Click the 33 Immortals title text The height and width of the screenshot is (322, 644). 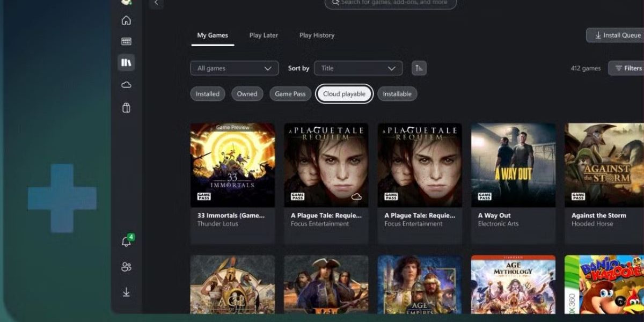click(231, 215)
